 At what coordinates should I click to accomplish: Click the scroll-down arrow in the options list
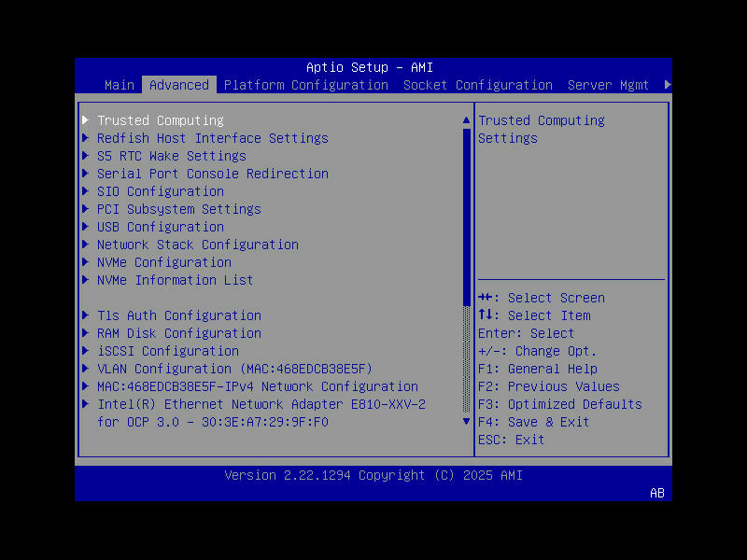[466, 421]
